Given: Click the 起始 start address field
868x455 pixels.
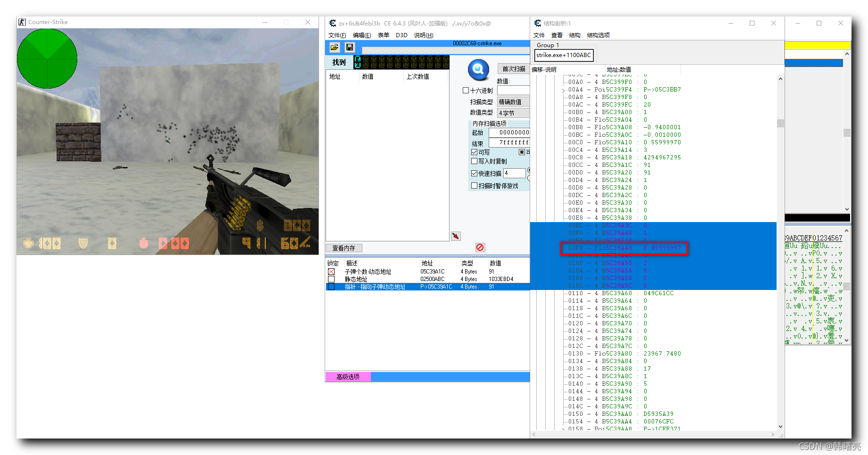Looking at the screenshot, I should point(509,132).
